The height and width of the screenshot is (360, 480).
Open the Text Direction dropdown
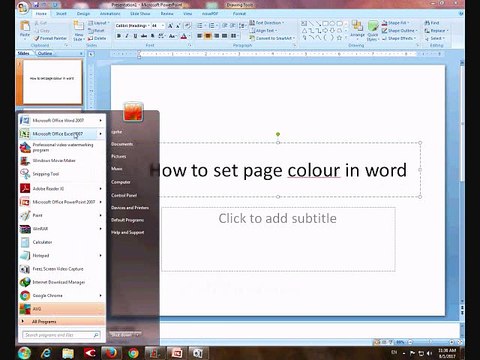tap(267, 23)
